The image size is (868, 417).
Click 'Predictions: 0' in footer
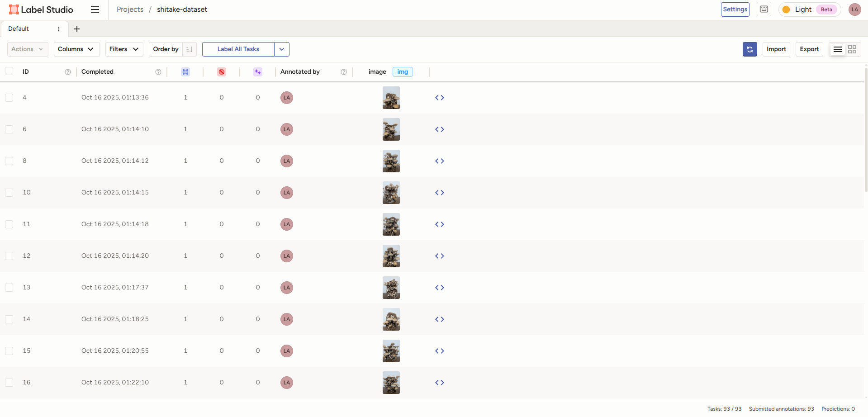tap(838, 409)
